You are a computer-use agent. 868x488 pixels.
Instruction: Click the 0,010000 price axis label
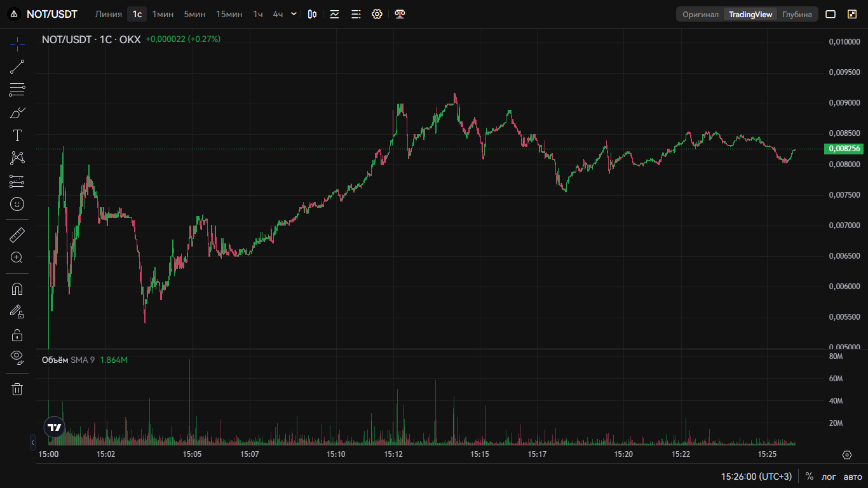[x=844, y=42]
